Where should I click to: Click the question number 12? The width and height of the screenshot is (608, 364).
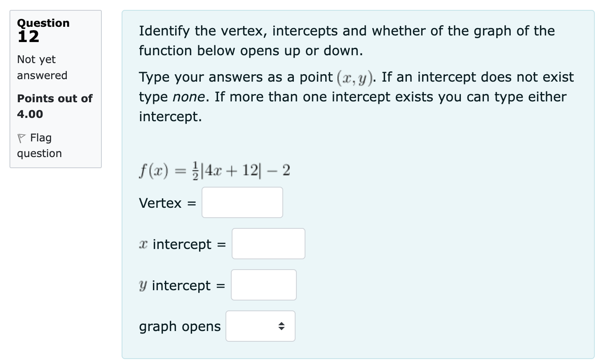pyautogui.click(x=28, y=37)
